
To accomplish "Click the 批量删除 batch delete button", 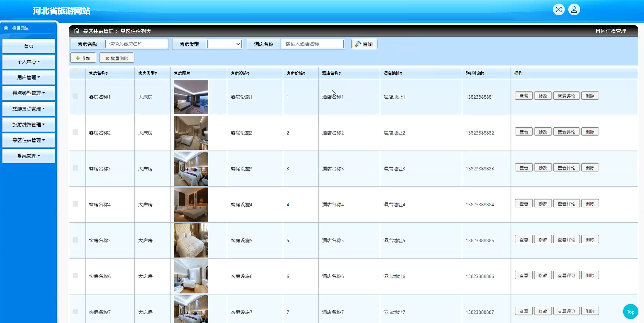I will click(x=117, y=58).
